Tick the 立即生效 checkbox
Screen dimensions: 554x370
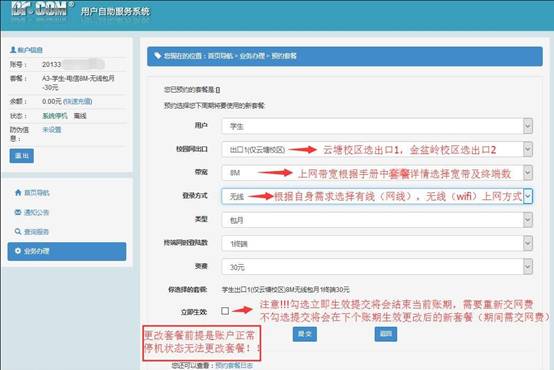coord(225,311)
